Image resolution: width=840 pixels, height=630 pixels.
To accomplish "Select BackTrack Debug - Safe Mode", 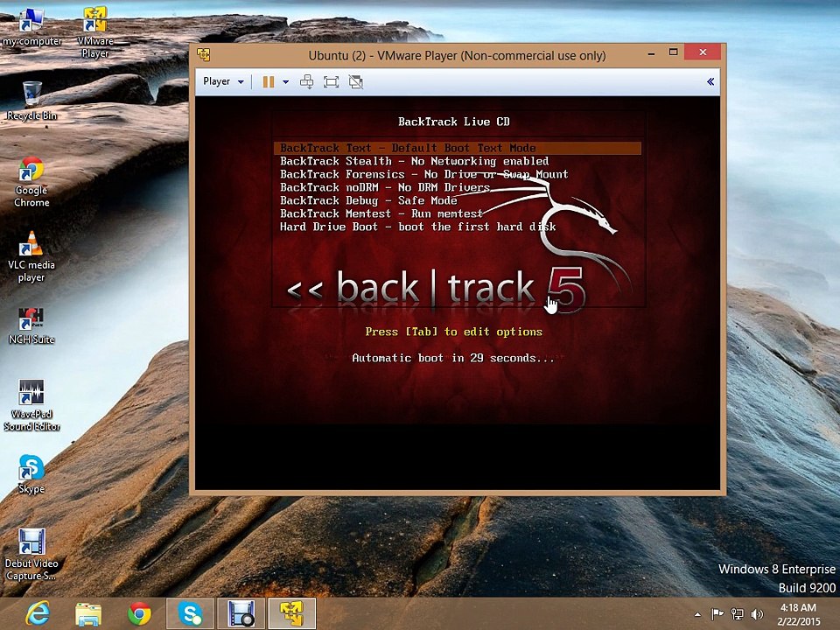I will click(x=368, y=200).
